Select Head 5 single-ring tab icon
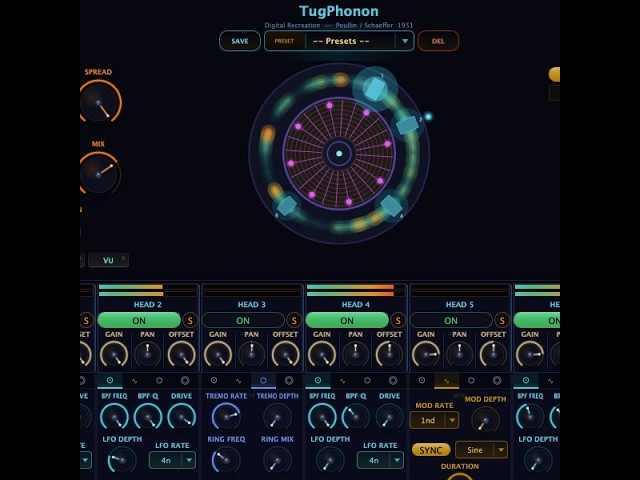This screenshot has width=640, height=480. coord(471,380)
